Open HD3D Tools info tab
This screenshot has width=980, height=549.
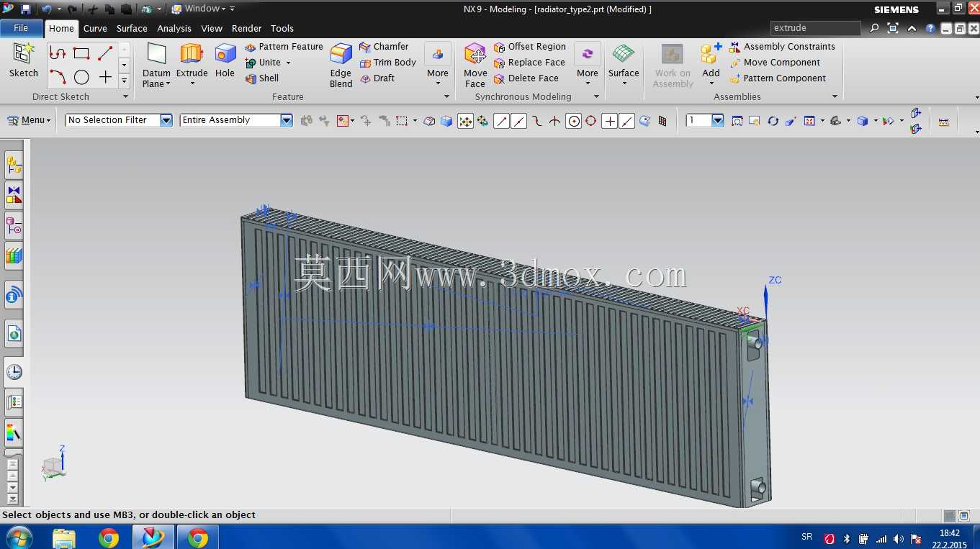click(x=14, y=295)
